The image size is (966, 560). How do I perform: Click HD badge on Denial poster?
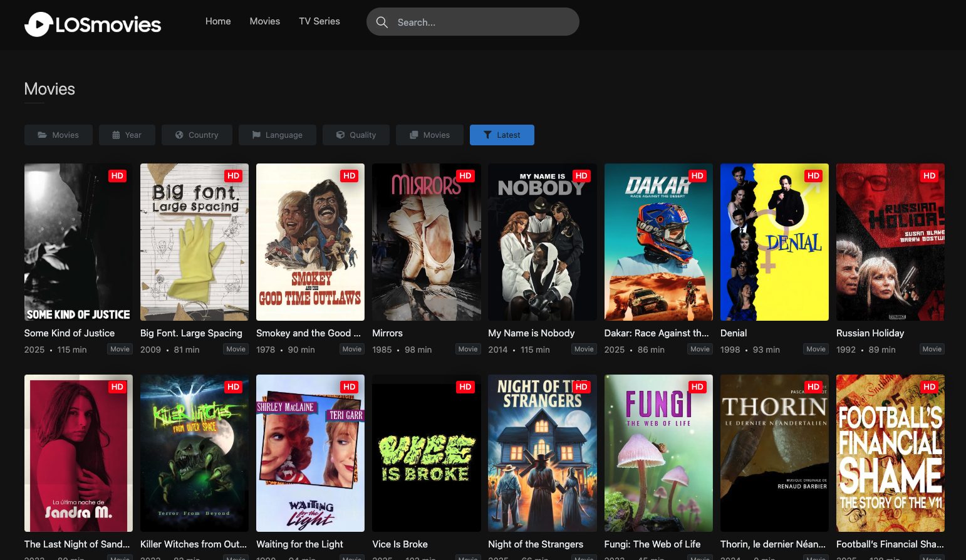click(x=813, y=176)
